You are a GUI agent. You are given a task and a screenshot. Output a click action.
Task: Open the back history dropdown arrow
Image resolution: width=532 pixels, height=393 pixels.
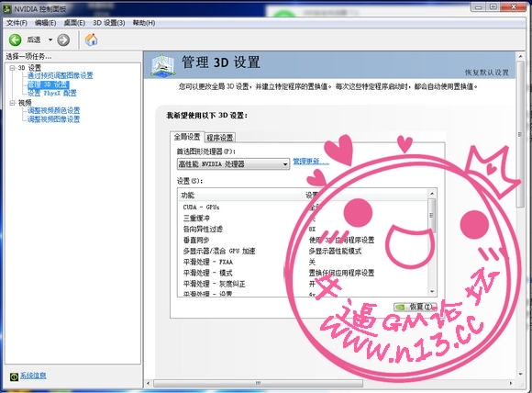tap(50, 40)
